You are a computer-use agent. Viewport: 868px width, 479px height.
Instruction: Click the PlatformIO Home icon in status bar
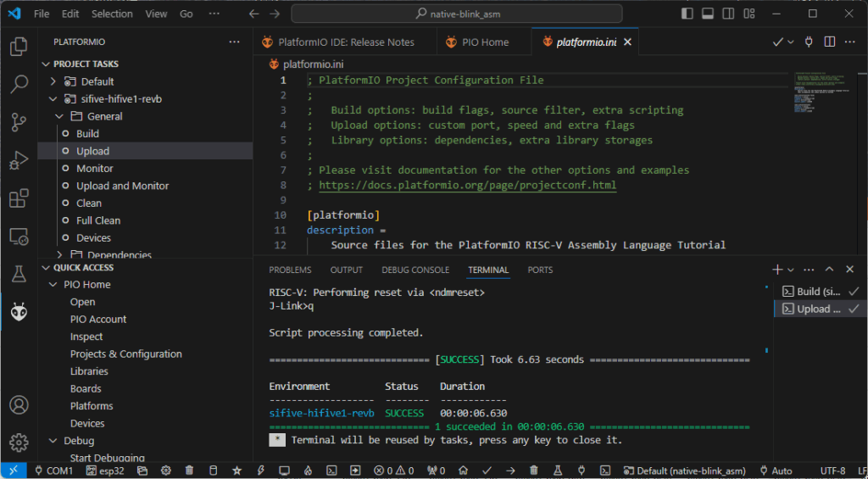pyautogui.click(x=463, y=471)
